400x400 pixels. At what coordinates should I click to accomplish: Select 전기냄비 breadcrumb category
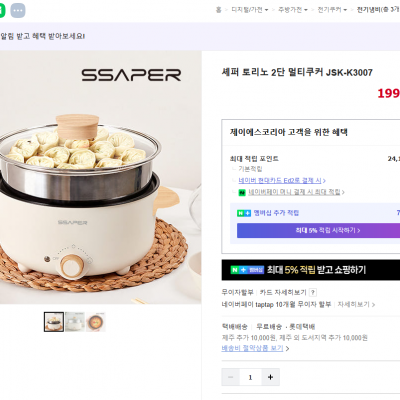pyautogui.click(x=378, y=10)
